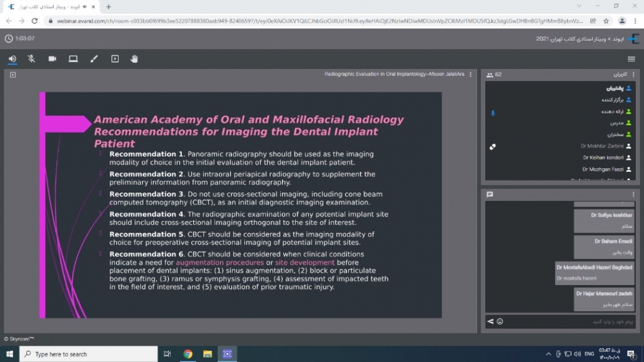Click the کاربران users panel label
This screenshot has height=362, width=644.
[620, 74]
